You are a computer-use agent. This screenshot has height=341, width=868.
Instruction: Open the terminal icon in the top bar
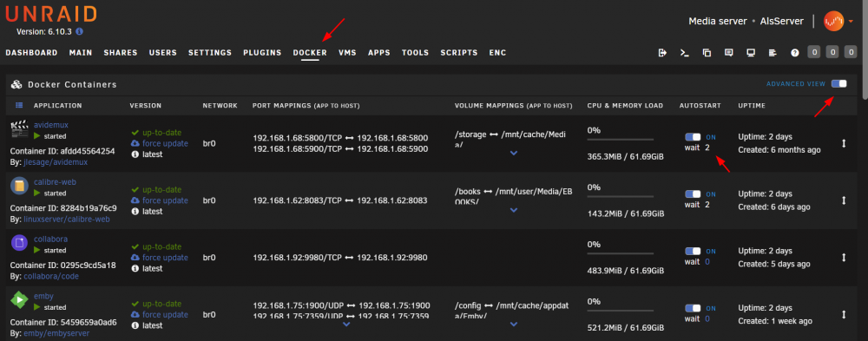[x=684, y=53]
